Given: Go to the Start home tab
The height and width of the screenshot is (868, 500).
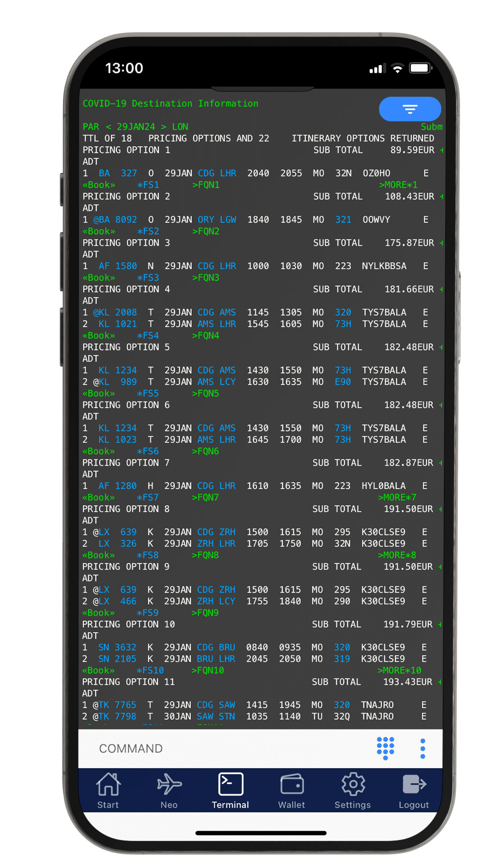Looking at the screenshot, I should pos(108,791).
